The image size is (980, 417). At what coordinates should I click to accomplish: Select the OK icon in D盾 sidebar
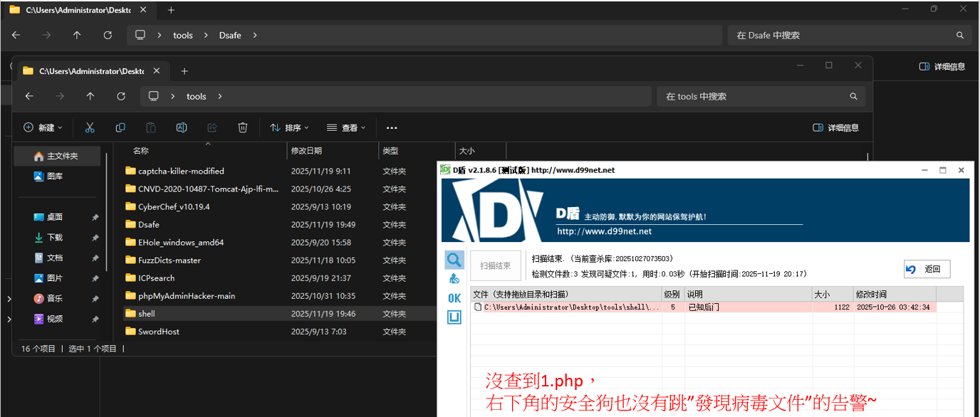click(454, 298)
